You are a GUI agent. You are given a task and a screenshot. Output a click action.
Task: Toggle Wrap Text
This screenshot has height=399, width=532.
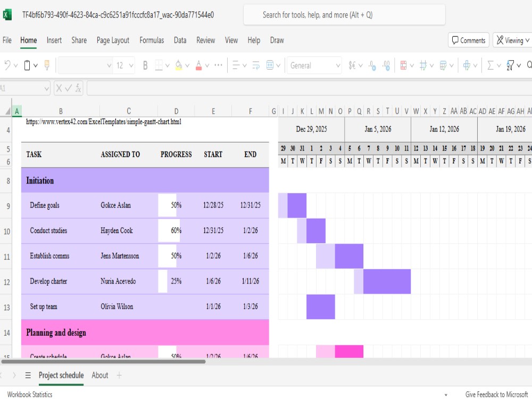point(256,65)
